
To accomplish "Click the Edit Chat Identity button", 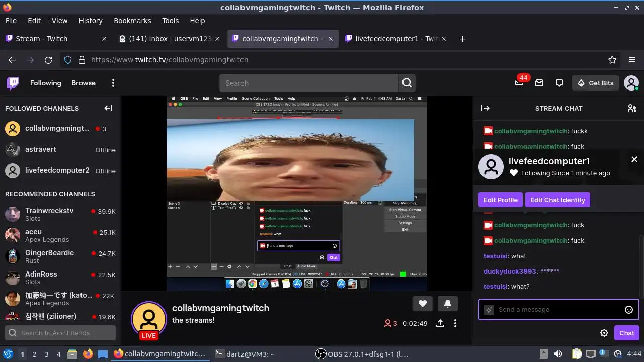I will [557, 200].
